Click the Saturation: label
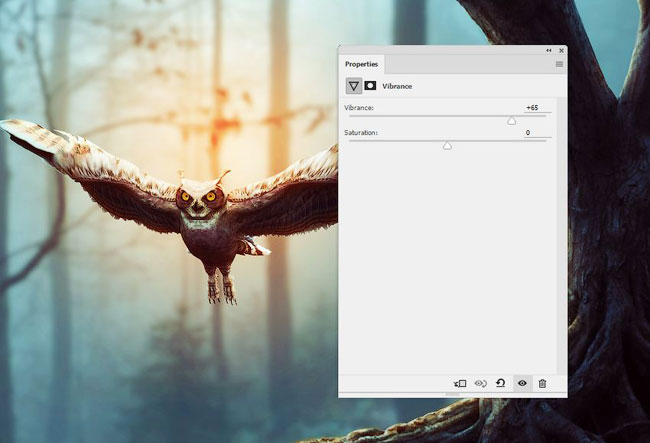This screenshot has height=443, width=650. click(361, 133)
